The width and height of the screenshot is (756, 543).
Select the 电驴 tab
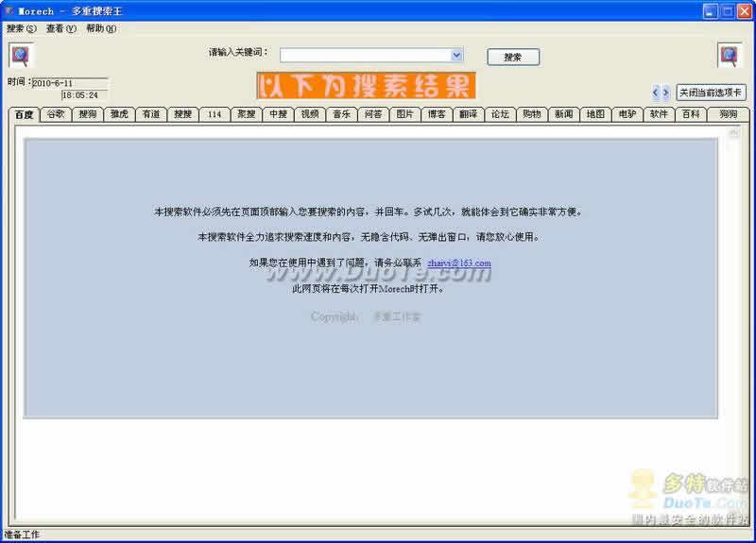627,114
